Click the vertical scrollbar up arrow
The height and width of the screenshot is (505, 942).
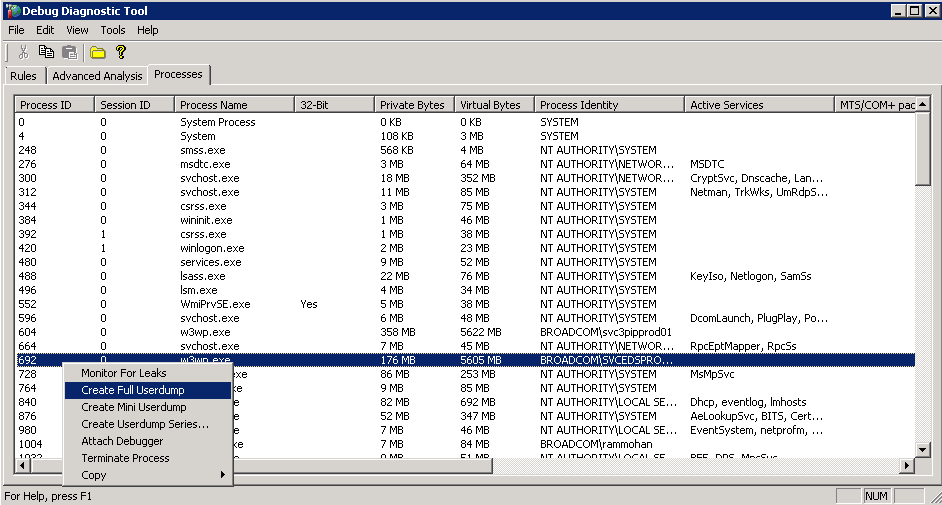point(923,104)
